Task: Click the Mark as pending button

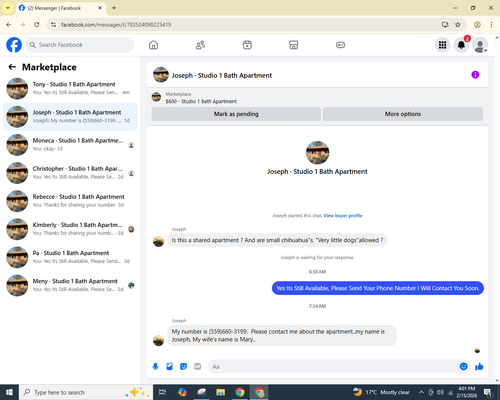Action: pos(236,114)
